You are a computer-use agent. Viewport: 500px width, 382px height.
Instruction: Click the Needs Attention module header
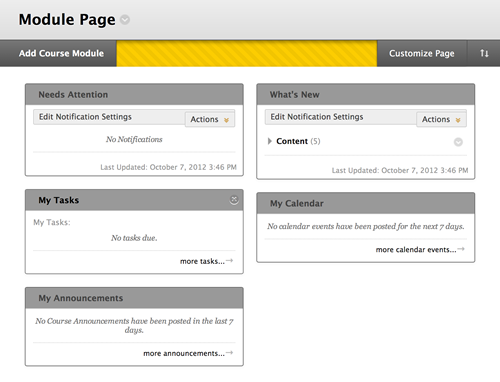134,95
